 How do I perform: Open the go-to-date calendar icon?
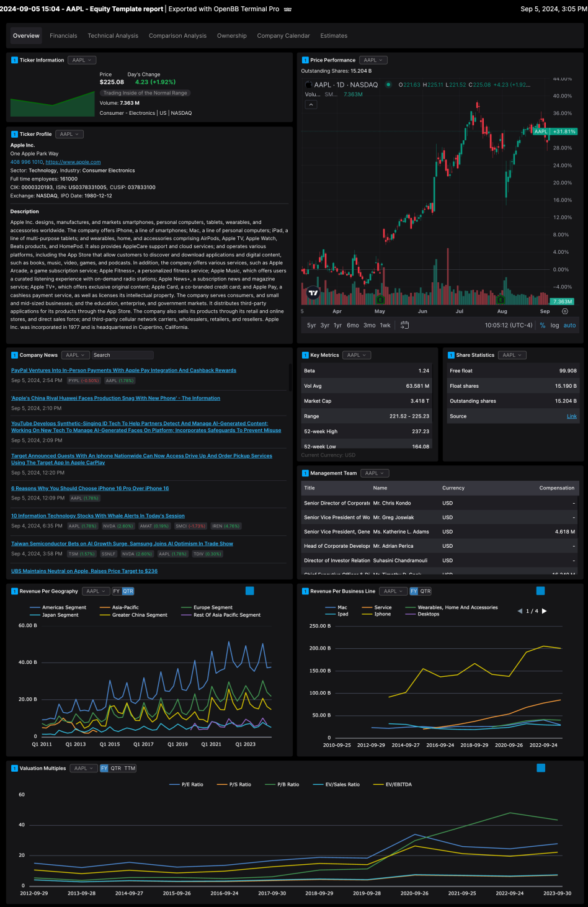(404, 325)
